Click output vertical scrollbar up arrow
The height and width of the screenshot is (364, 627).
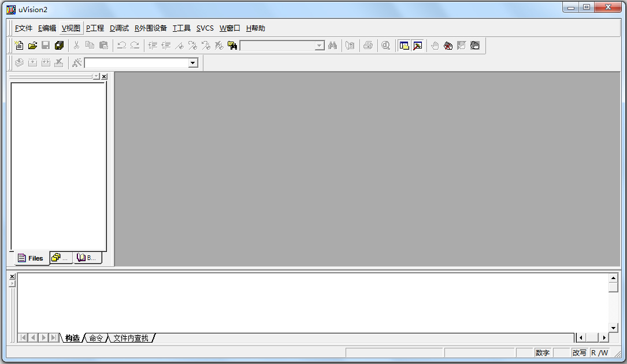[613, 277]
